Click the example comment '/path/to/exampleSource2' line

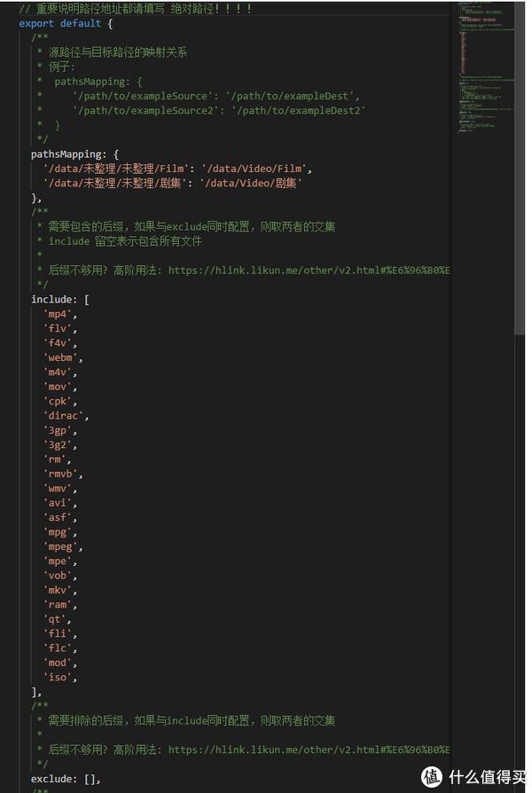coord(219,110)
